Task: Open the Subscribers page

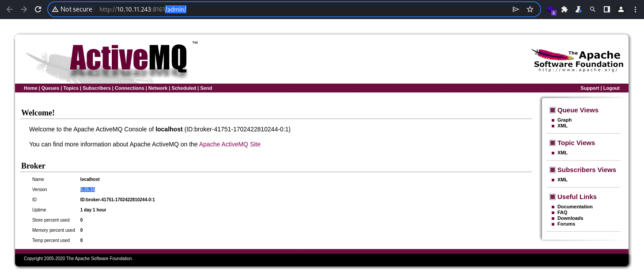Action: [x=97, y=88]
